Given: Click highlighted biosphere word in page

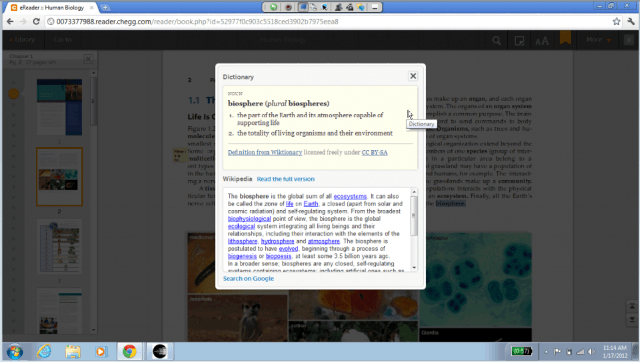Looking at the screenshot, I should pos(450,203).
